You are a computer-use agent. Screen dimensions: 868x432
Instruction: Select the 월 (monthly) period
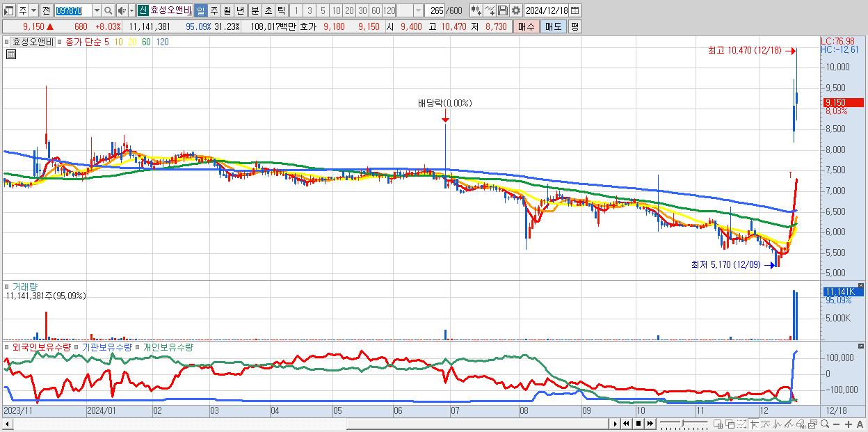coord(227,10)
